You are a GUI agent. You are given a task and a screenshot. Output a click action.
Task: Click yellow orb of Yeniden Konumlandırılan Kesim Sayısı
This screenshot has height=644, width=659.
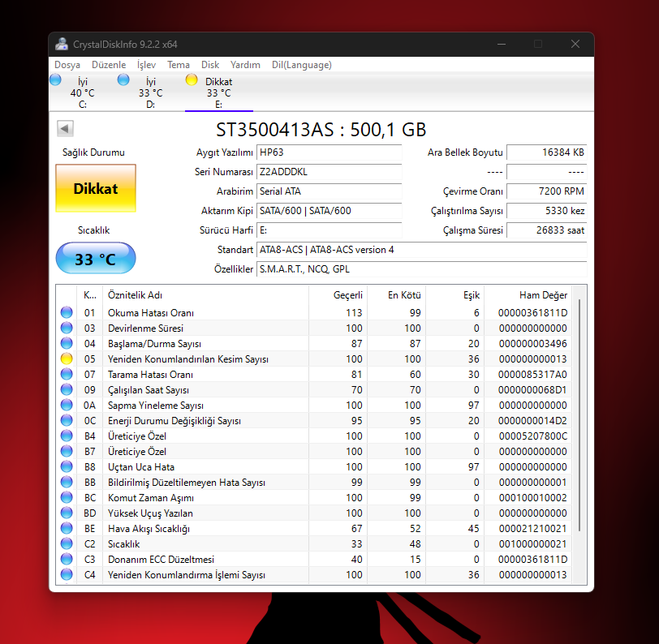coord(67,358)
